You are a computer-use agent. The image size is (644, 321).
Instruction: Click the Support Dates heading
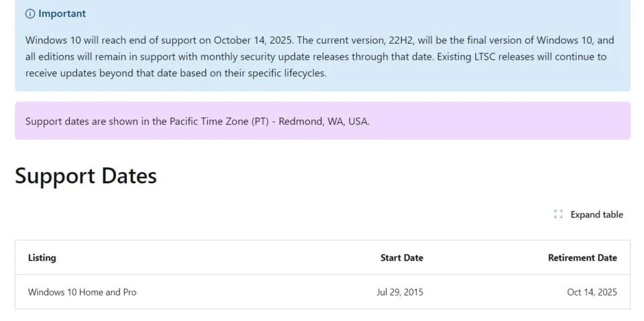(86, 176)
